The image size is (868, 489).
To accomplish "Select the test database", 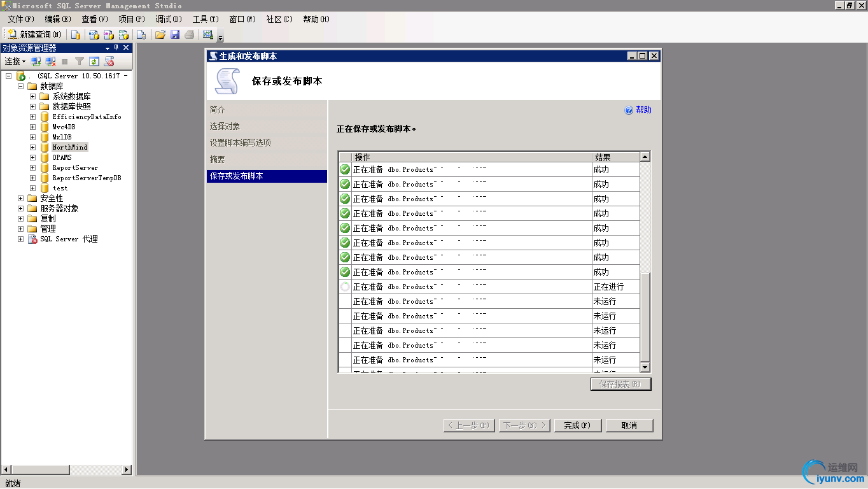I will 60,188.
